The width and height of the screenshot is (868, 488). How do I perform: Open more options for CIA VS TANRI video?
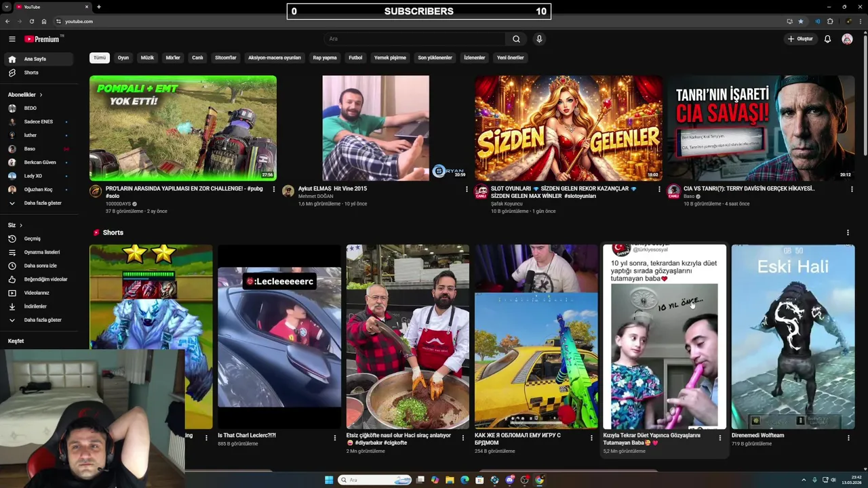pyautogui.click(x=852, y=189)
